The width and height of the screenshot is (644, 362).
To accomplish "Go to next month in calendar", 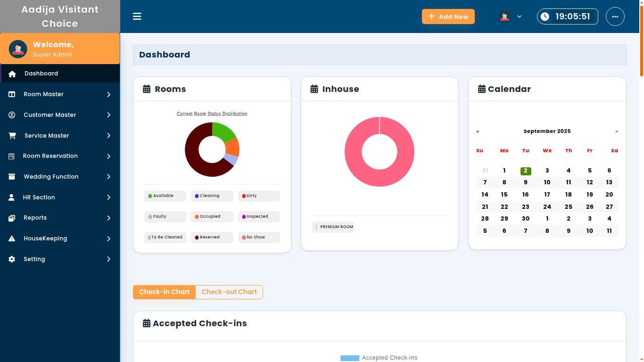I will point(616,132).
